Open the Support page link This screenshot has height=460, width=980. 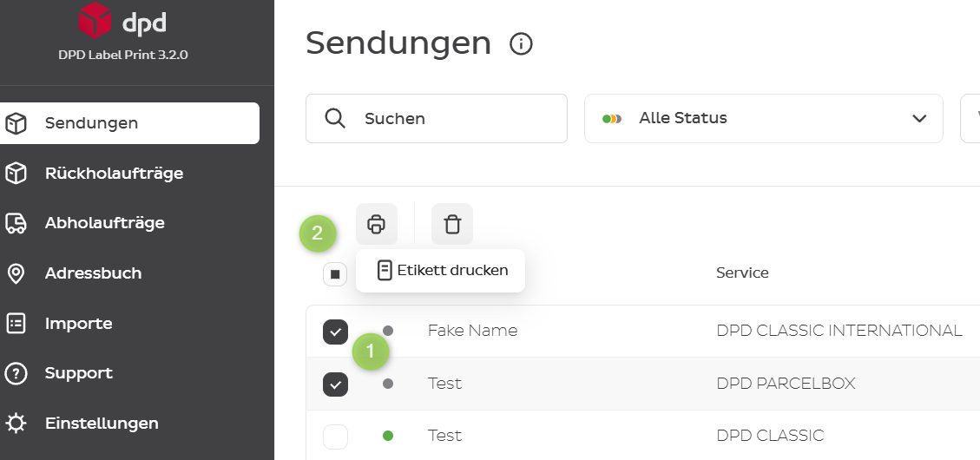(x=79, y=373)
